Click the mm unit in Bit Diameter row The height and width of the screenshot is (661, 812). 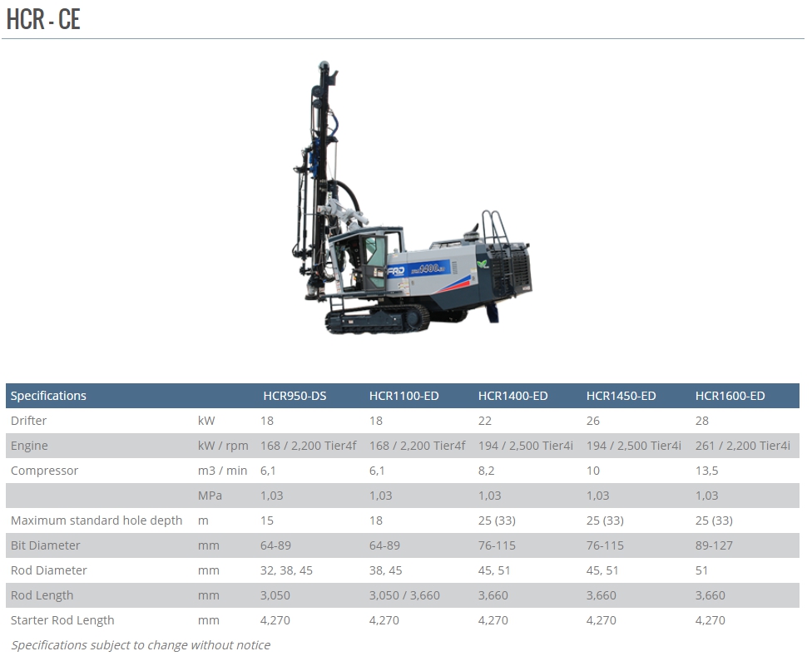(x=209, y=545)
